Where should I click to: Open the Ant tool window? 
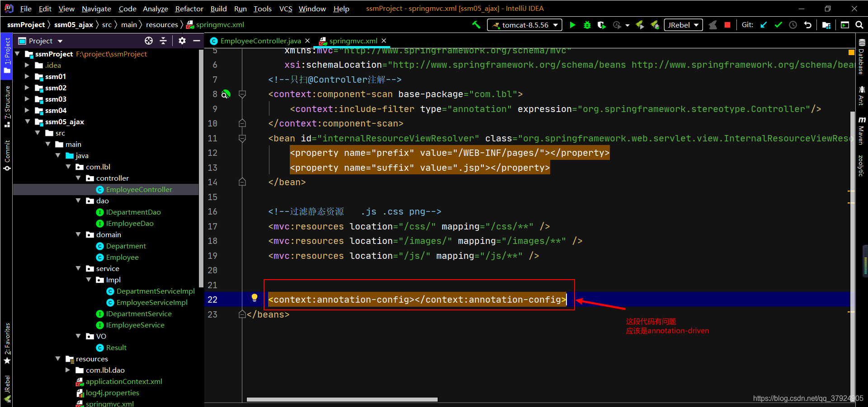pos(862,95)
